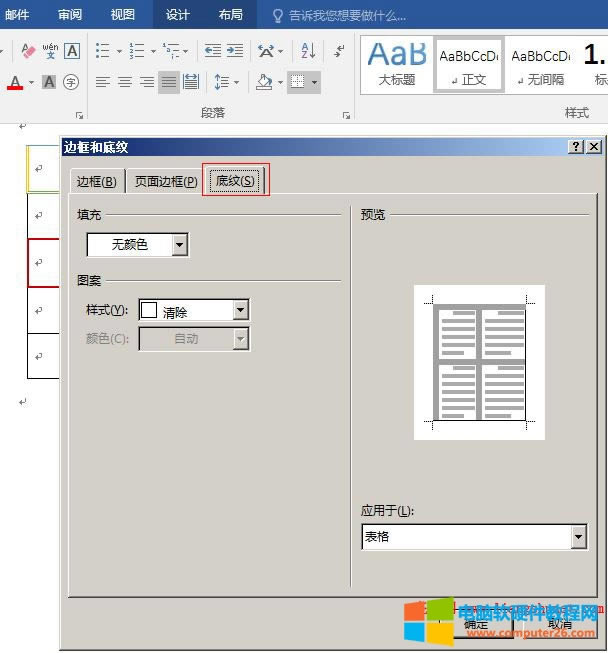Apply the 大标题 style
Image resolution: width=608 pixels, height=653 pixels.
[x=397, y=65]
